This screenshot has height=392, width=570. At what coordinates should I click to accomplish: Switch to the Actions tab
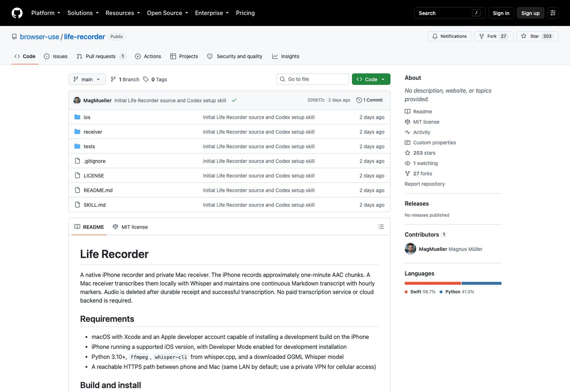[x=148, y=56]
